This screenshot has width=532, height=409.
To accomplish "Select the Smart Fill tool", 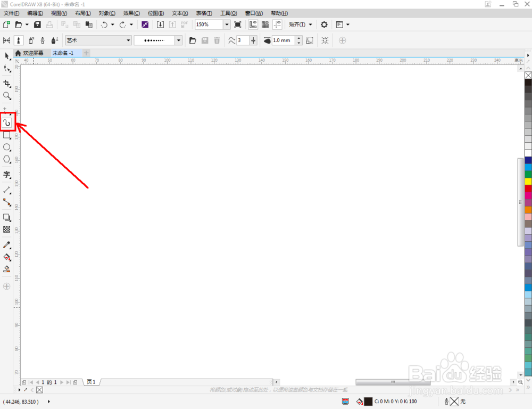I will point(7,269).
